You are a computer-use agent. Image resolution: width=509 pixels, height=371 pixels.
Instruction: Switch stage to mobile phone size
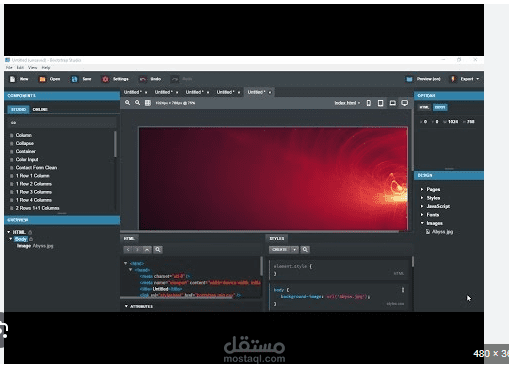point(369,103)
